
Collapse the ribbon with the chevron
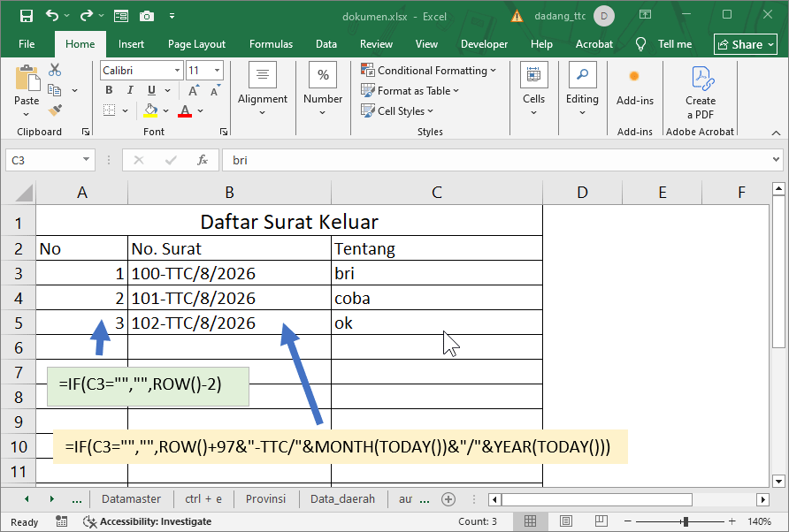tap(776, 133)
